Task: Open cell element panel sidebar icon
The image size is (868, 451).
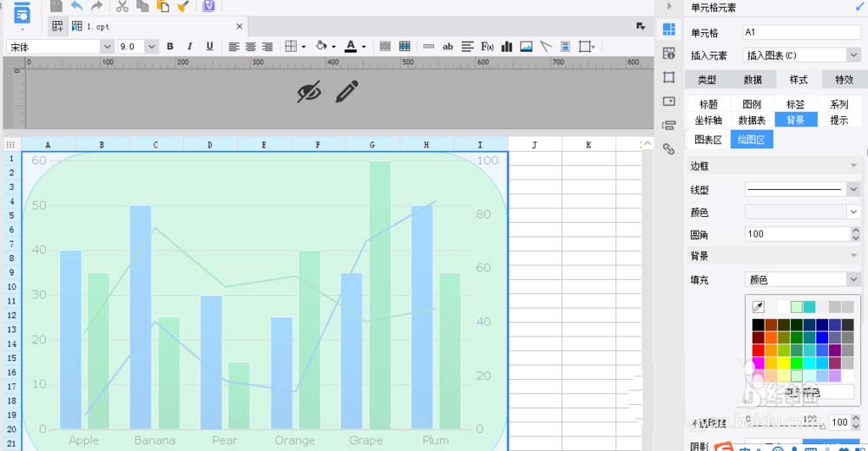Action: tap(668, 29)
